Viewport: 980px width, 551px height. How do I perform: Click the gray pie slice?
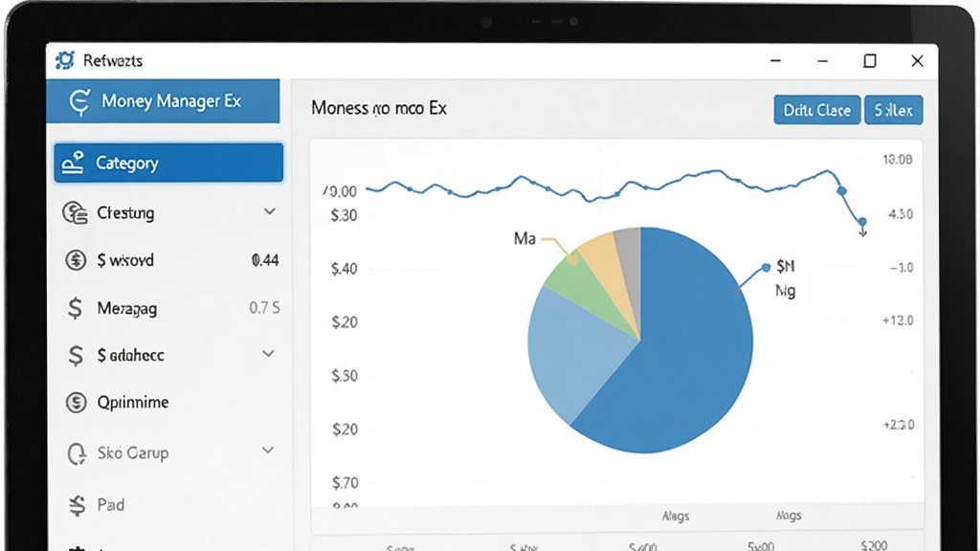630,262
